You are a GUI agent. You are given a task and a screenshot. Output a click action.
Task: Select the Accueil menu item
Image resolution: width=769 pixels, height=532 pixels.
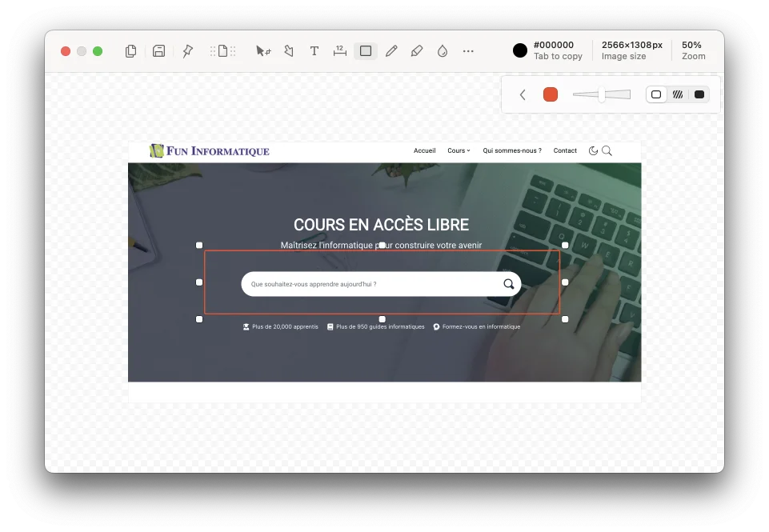click(x=424, y=150)
